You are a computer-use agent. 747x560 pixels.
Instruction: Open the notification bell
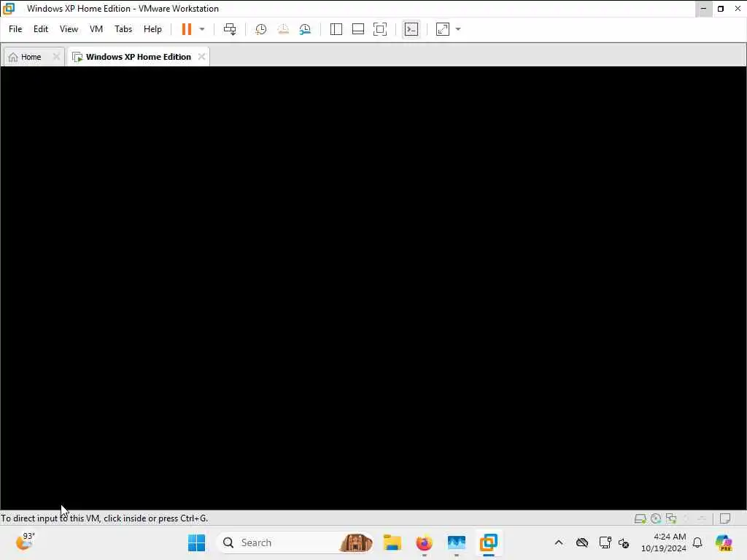[697, 542]
